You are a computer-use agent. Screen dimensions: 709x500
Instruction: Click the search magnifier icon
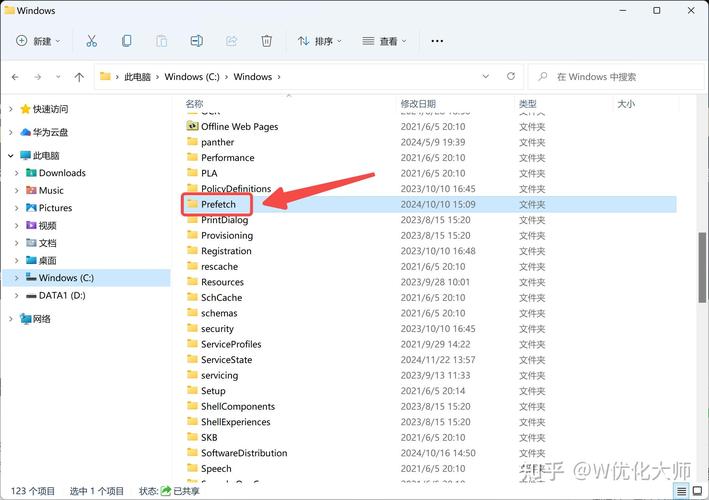point(543,76)
